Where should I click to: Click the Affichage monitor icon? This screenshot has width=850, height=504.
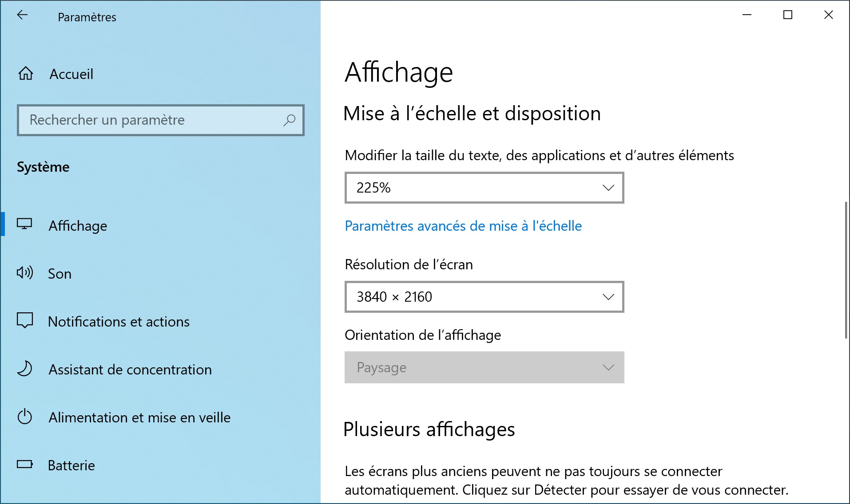click(24, 224)
